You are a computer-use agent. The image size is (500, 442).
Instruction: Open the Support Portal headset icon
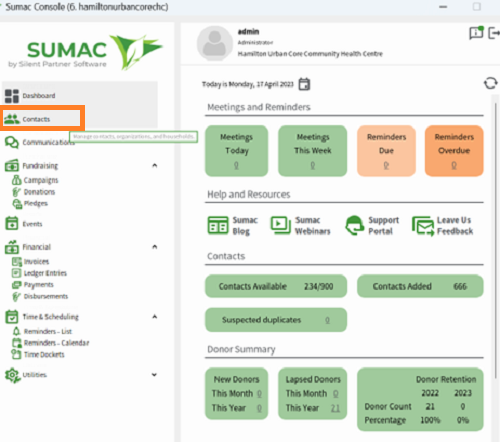coord(354,225)
